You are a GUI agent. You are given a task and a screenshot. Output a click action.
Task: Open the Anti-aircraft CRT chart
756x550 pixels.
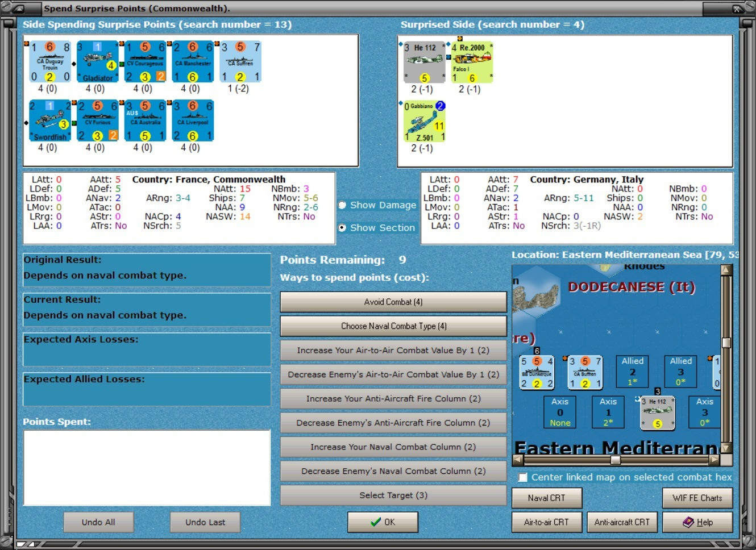[x=622, y=522]
